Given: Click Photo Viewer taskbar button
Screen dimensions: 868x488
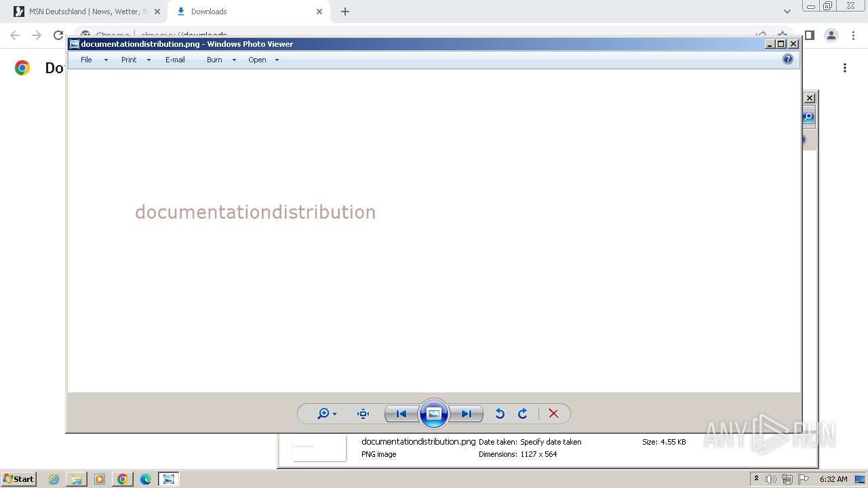Looking at the screenshot, I should click(x=169, y=479).
